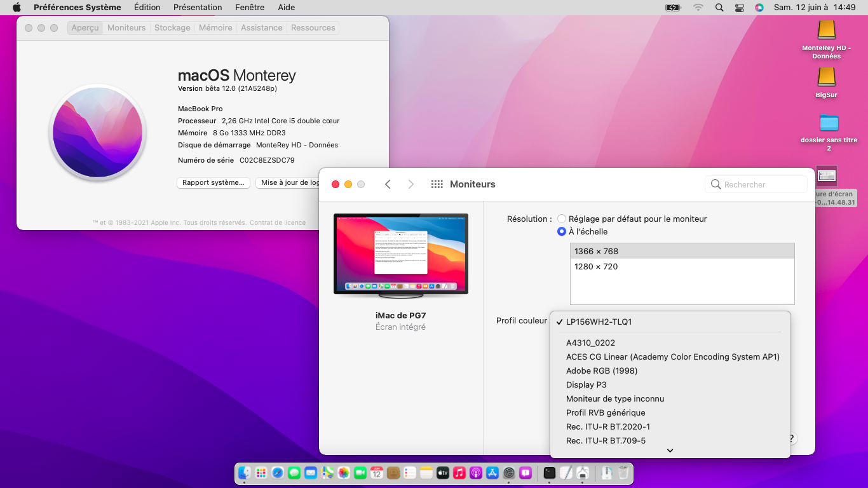Go back in Moniteurs preferences window

[x=388, y=184]
